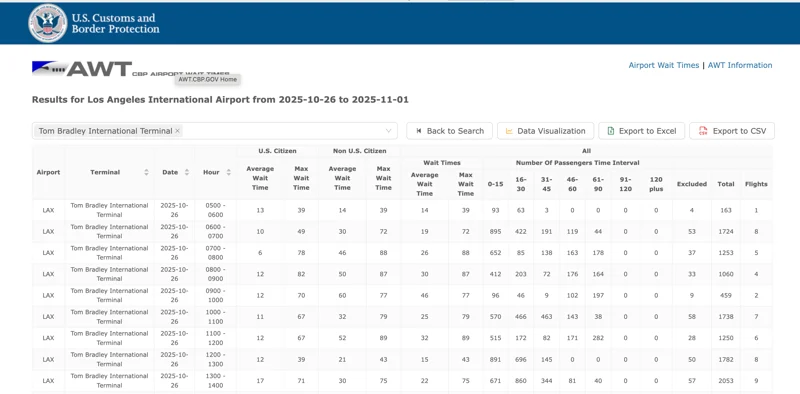This screenshot has height=394, width=800.
Task: Click the AWT.CBP.GOV Home tooltip label
Action: point(208,80)
